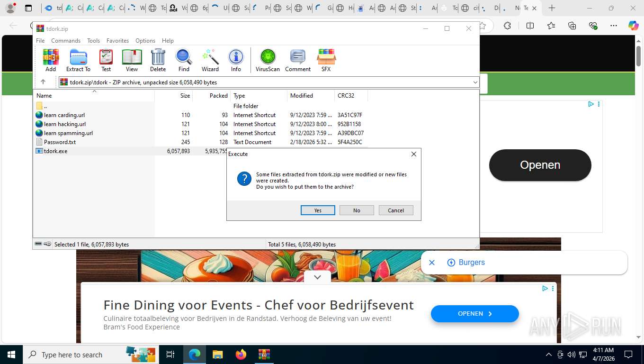644x364 pixels.
Task: Select the Password.txt file
Action: pos(60,142)
